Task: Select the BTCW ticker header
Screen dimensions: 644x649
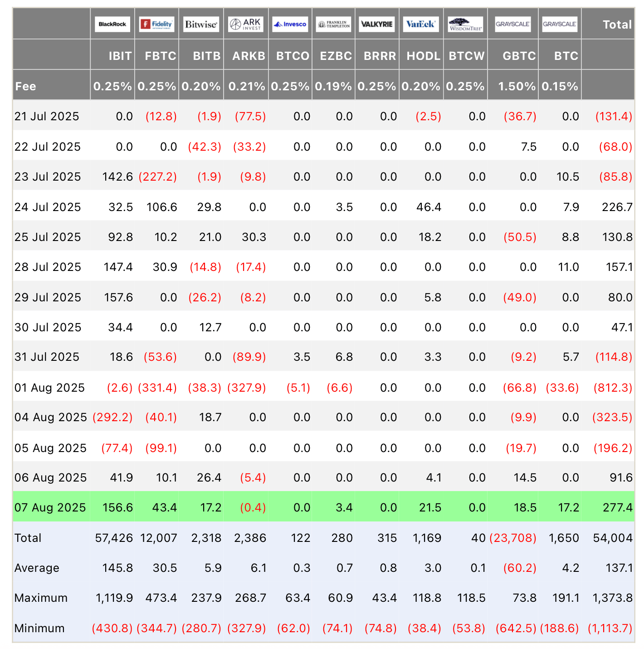Action: pos(467,56)
